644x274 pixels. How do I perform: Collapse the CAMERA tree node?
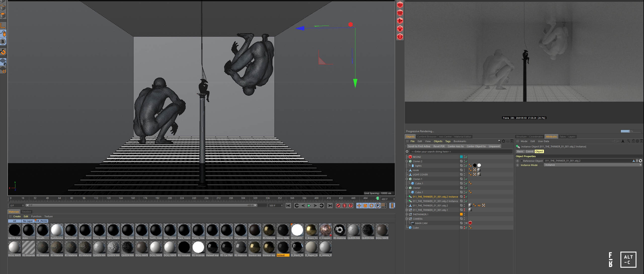(407, 219)
